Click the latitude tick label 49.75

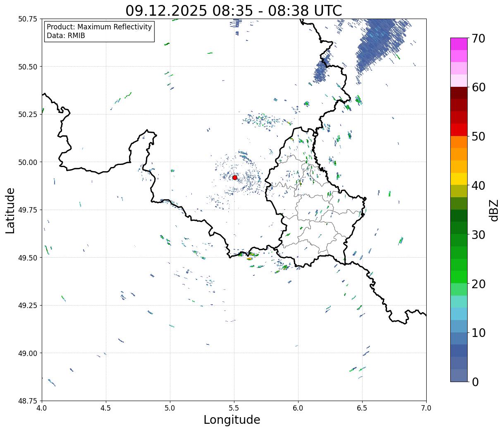[28, 210]
